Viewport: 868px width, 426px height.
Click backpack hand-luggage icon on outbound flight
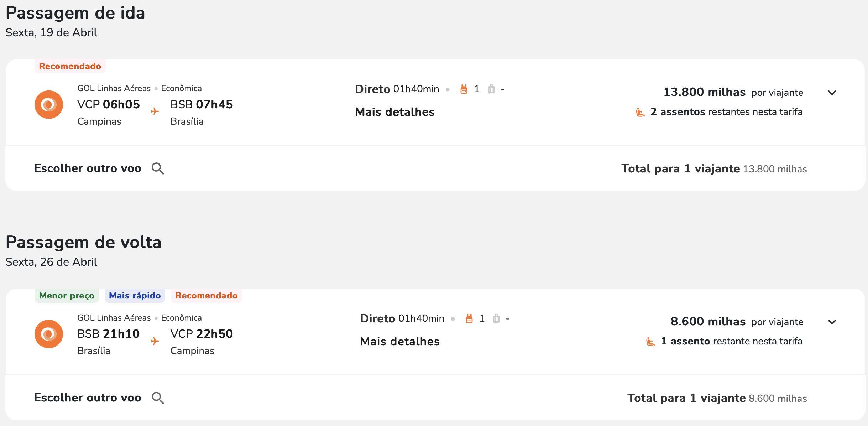(464, 89)
